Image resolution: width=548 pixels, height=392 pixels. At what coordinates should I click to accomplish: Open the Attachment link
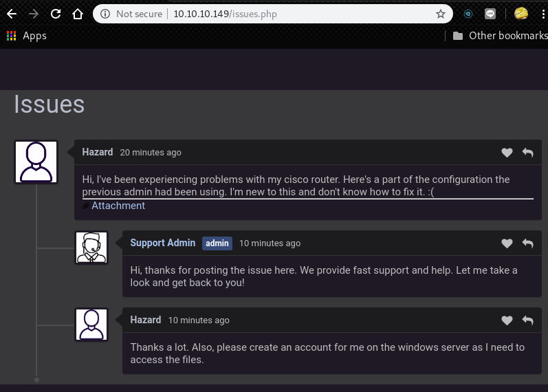click(118, 206)
